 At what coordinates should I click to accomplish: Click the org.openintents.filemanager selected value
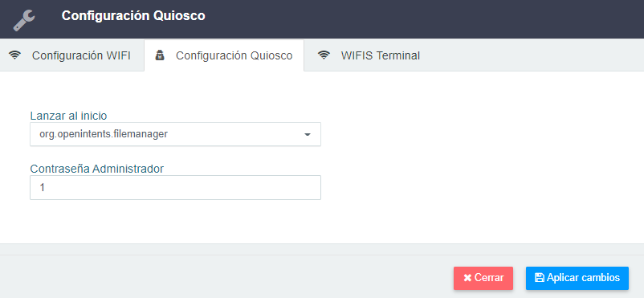tap(104, 134)
